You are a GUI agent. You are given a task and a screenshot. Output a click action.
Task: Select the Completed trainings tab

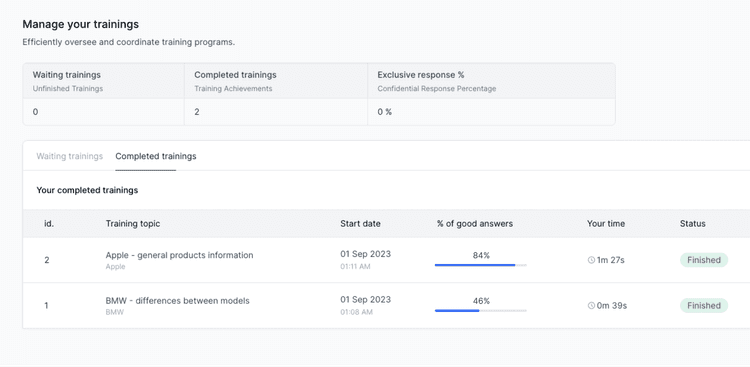point(156,156)
